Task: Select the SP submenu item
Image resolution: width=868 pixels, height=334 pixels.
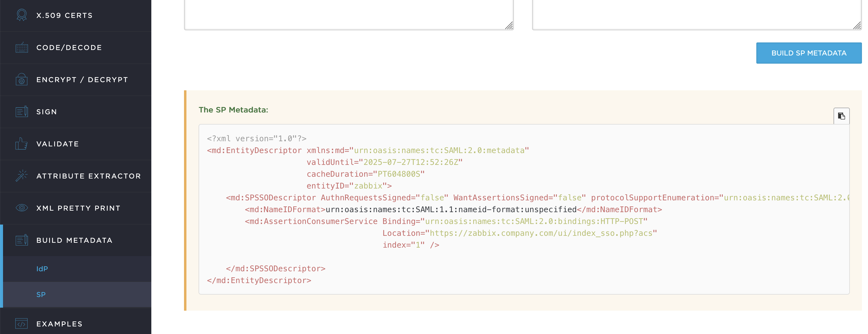Action: pos(41,295)
